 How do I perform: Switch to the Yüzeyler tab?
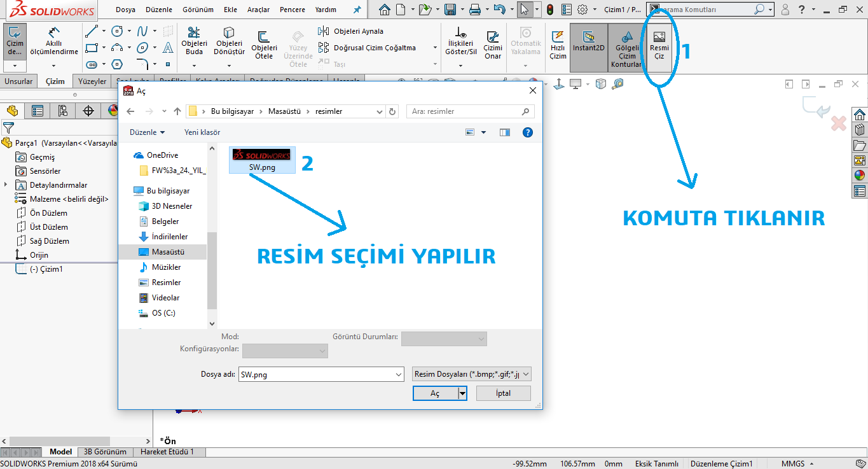[92, 81]
